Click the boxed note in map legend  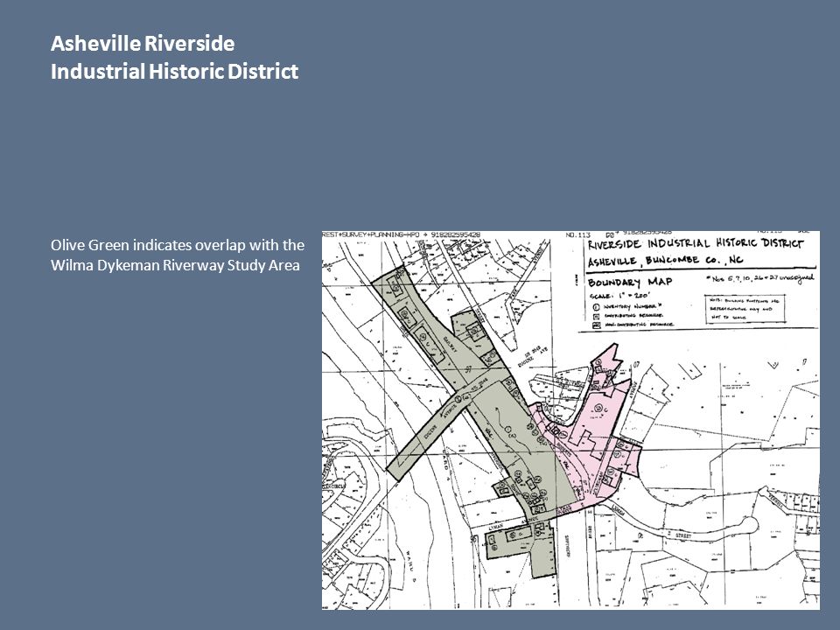click(x=745, y=309)
